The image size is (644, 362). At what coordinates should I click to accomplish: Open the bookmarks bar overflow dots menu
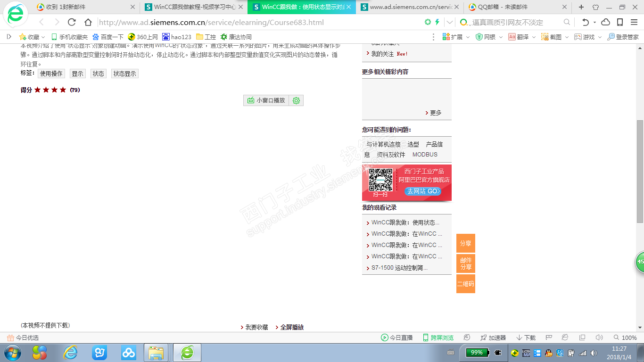pyautogui.click(x=434, y=37)
